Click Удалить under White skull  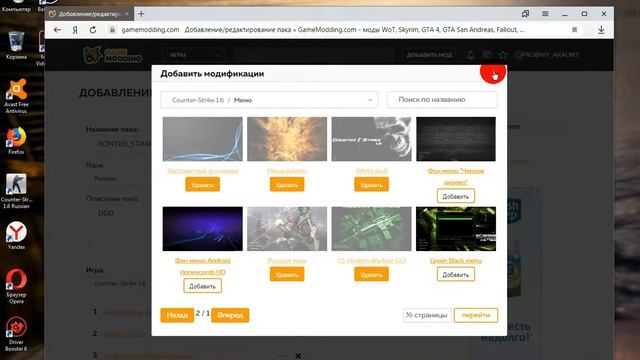click(x=371, y=185)
